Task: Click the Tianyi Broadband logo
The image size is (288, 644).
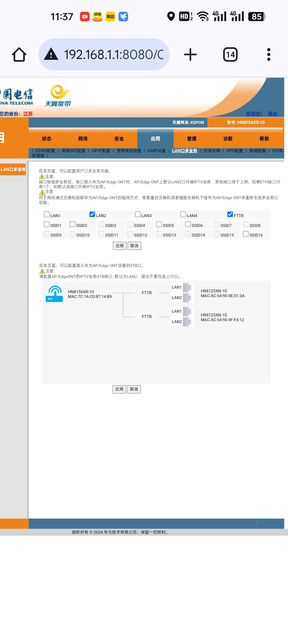Action: coord(58,96)
